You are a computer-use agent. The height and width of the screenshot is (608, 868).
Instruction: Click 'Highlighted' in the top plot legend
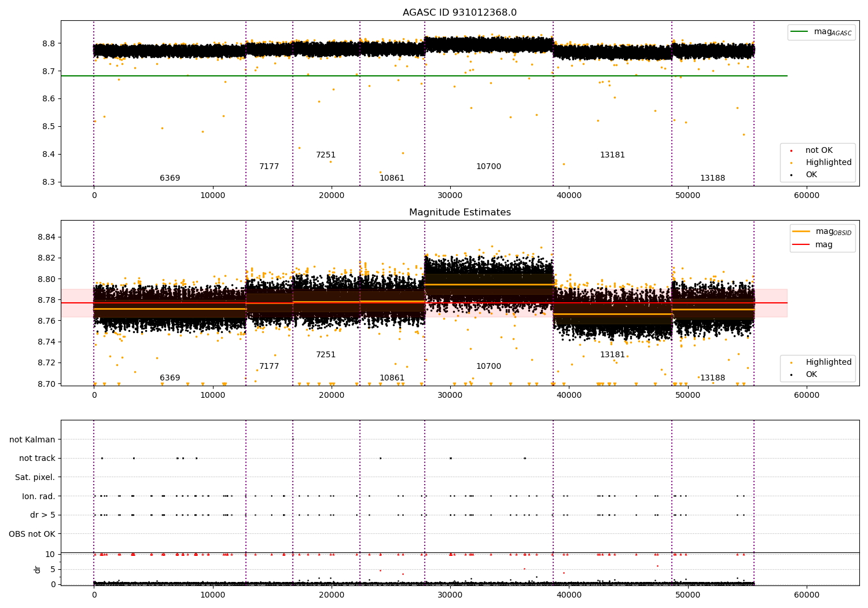click(x=829, y=163)
